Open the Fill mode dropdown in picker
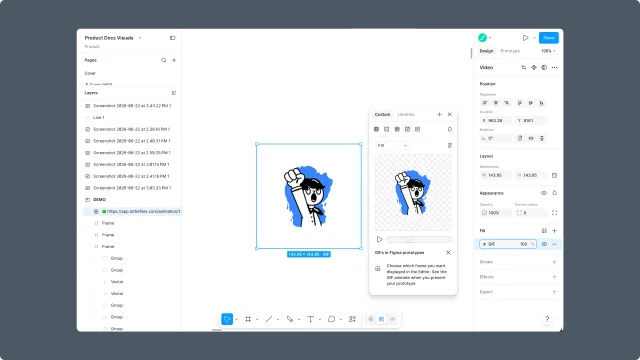 (391, 145)
